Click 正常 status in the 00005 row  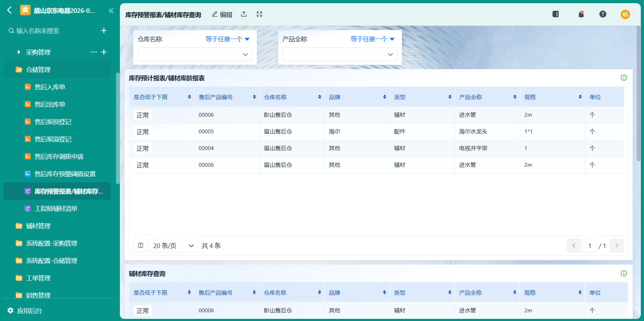tap(142, 132)
